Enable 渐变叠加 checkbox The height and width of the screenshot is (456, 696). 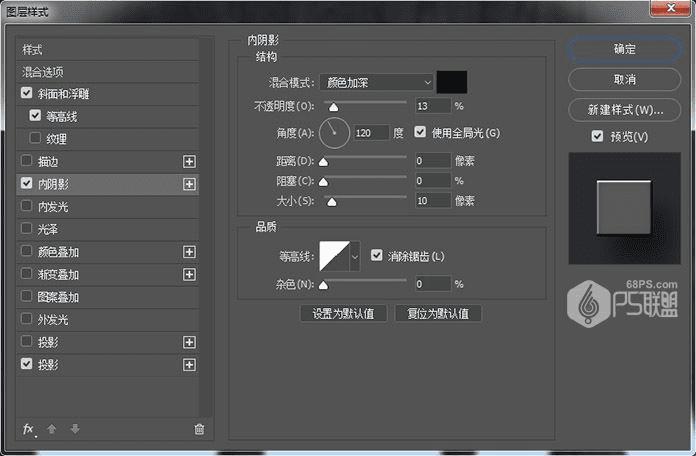pos(27,274)
